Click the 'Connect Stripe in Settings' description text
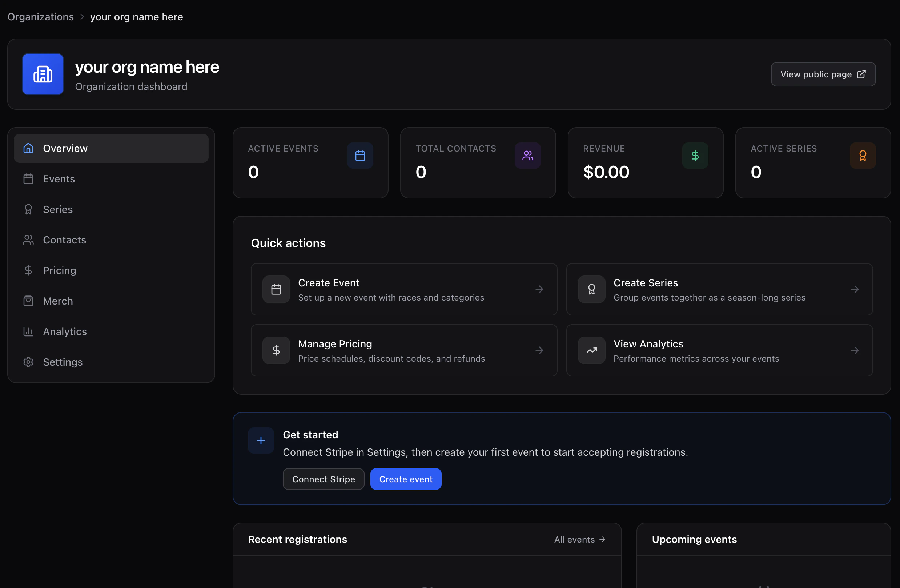Image resolution: width=900 pixels, height=588 pixels. tap(485, 452)
